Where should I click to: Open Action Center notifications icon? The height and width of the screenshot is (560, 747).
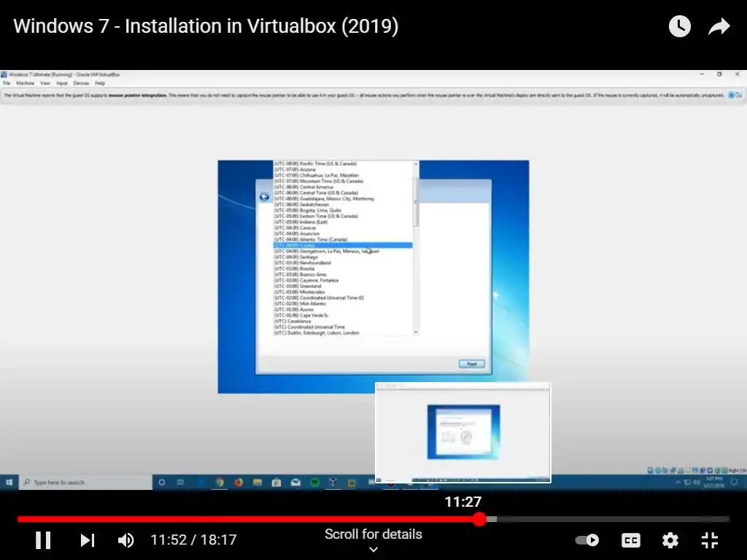pos(735,483)
